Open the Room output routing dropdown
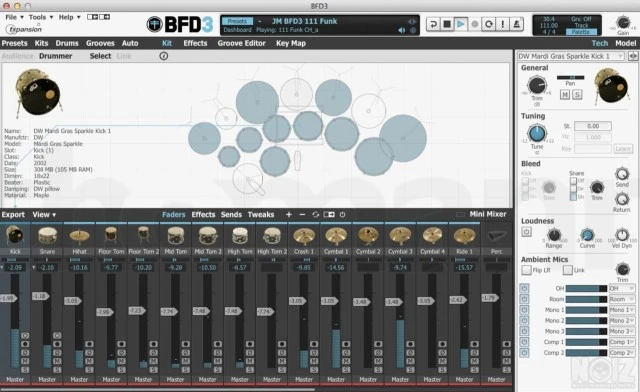Viewport: 640px width, 392px height. click(x=622, y=299)
